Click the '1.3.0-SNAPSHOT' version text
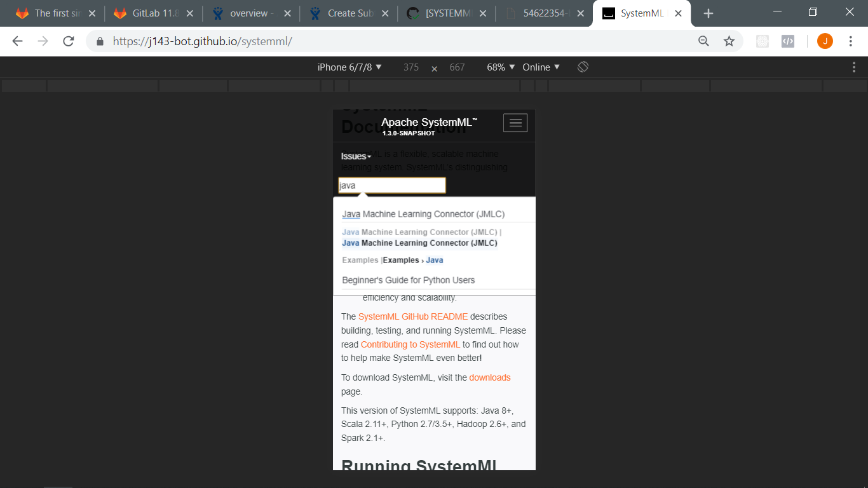Viewport: 868px width, 488px height. (x=409, y=133)
